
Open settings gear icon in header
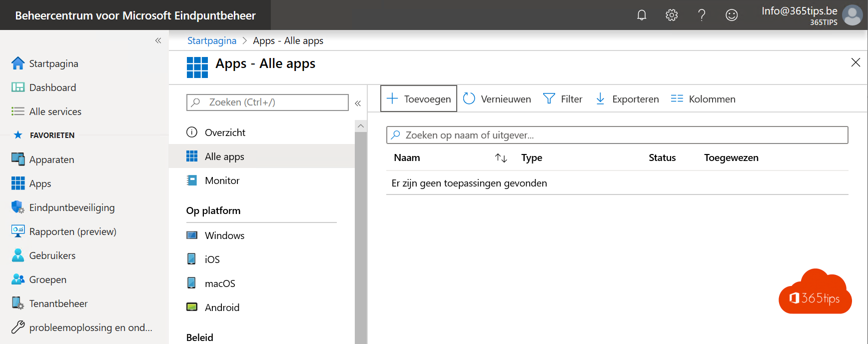point(672,15)
